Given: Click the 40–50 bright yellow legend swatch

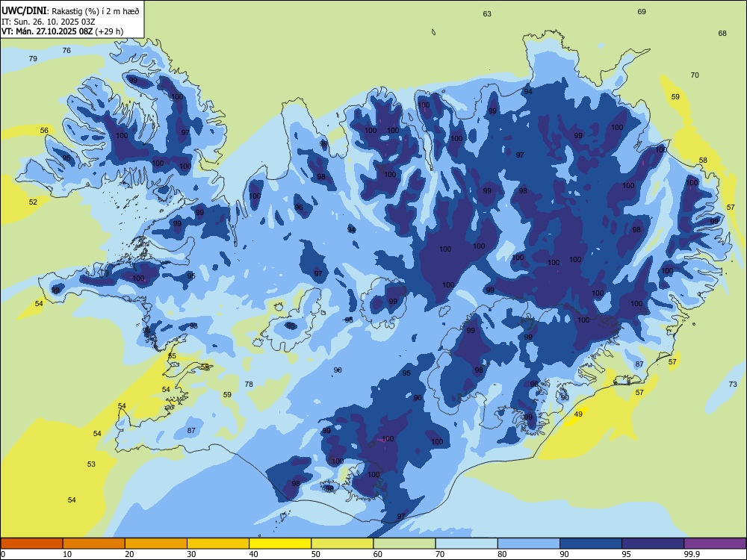Looking at the screenshot, I should [280, 544].
